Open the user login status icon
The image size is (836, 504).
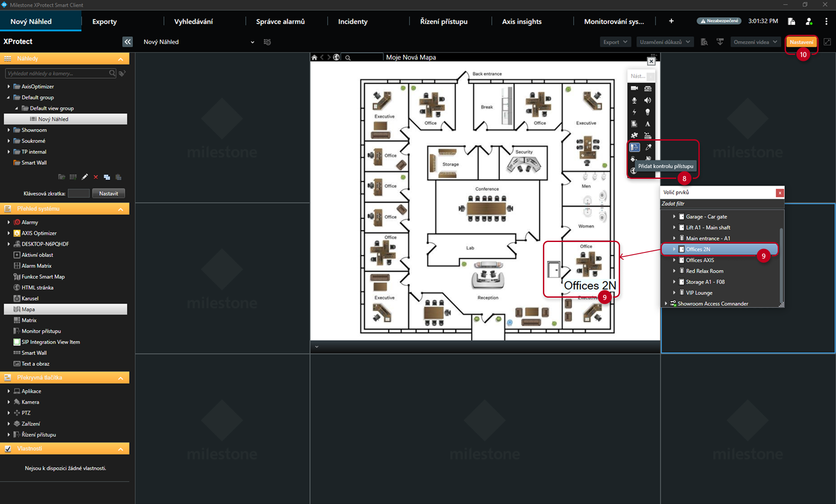click(x=809, y=21)
